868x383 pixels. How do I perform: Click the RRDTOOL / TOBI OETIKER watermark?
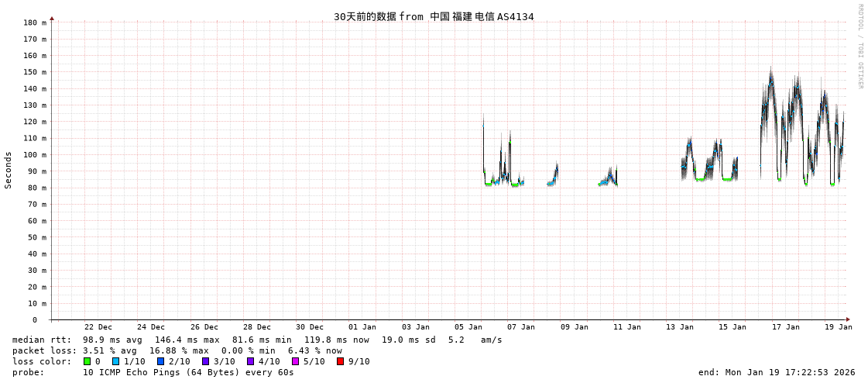click(859, 47)
